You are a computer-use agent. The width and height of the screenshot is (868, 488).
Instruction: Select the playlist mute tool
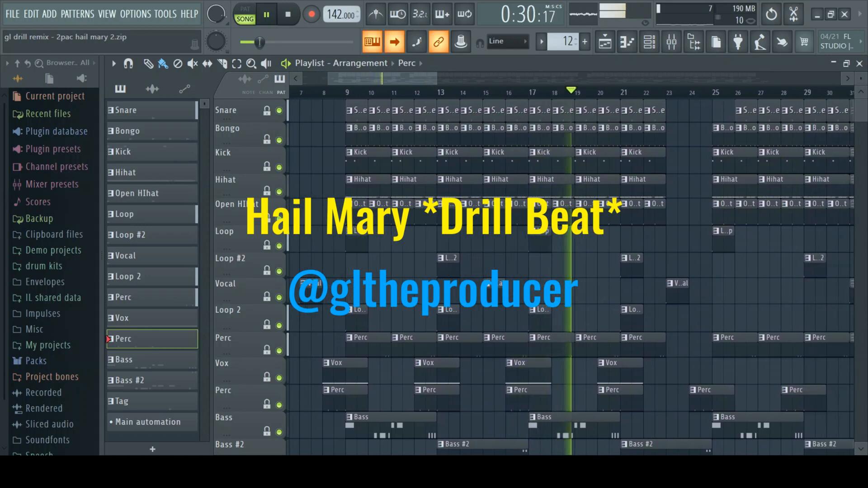point(193,64)
